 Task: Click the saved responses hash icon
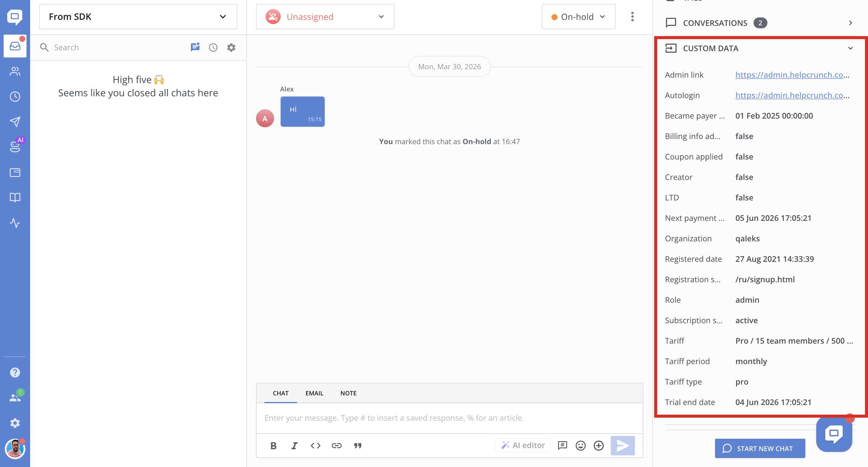(x=562, y=446)
